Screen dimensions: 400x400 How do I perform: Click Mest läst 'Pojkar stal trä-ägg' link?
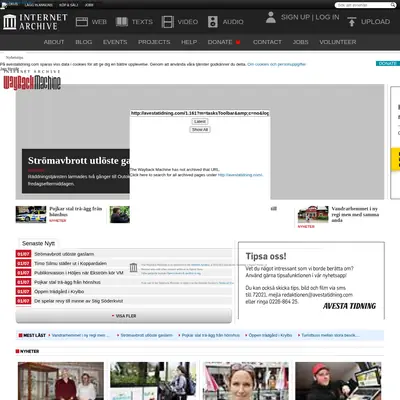click(x=211, y=335)
